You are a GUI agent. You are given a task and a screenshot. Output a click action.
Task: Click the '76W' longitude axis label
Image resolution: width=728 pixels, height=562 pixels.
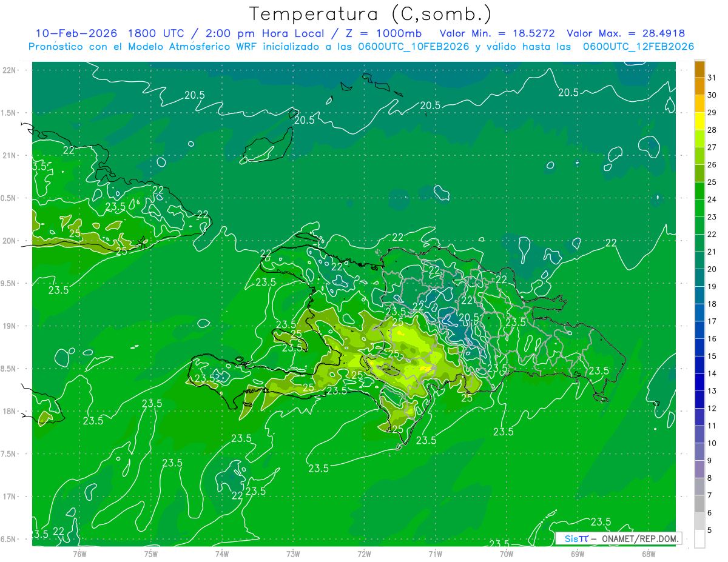pyautogui.click(x=79, y=554)
